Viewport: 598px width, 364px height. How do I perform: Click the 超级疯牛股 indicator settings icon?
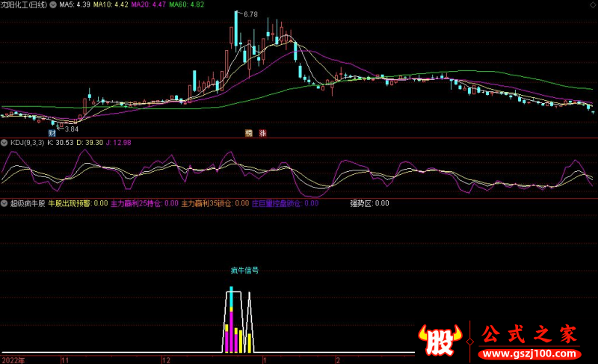click(x=4, y=203)
